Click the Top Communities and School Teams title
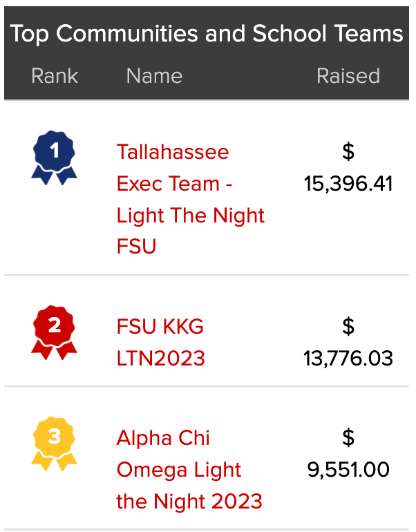The image size is (416, 532). pos(207,34)
